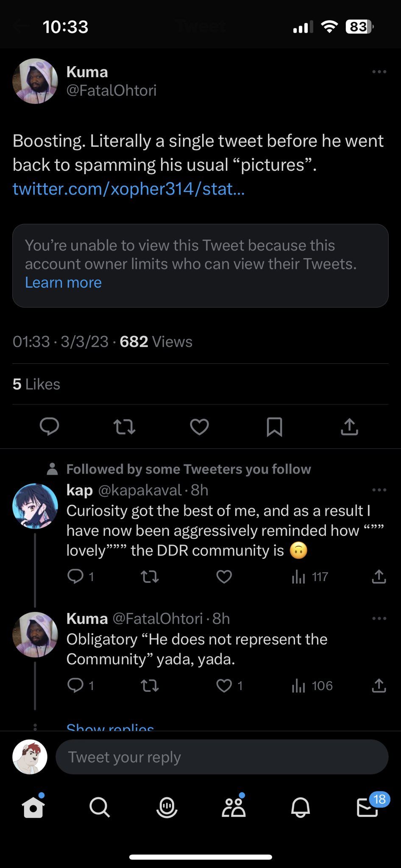Open the Notifications bell tab
Viewport: 401px width, 868px height.
[301, 807]
